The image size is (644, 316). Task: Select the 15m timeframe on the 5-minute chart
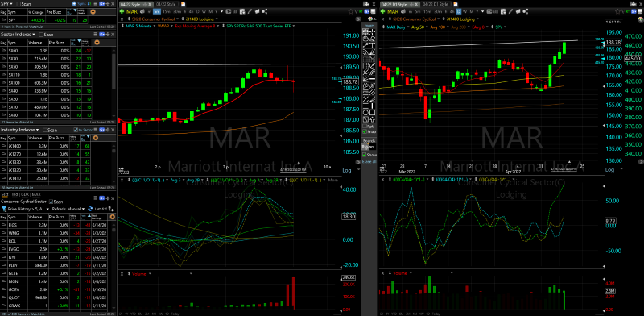(x=167, y=11)
